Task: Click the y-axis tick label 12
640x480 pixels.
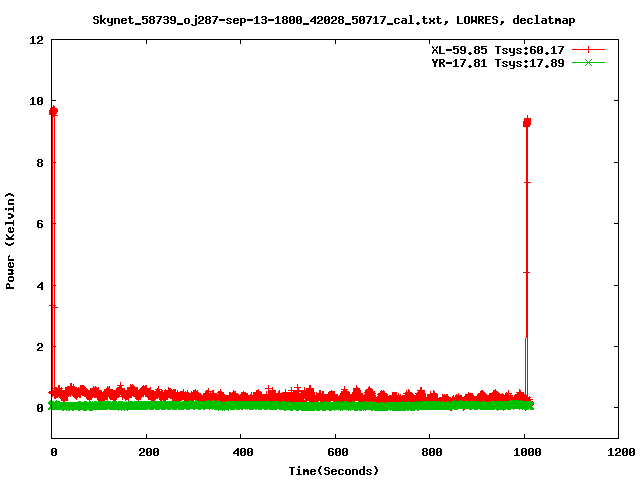Action: pyautogui.click(x=36, y=40)
